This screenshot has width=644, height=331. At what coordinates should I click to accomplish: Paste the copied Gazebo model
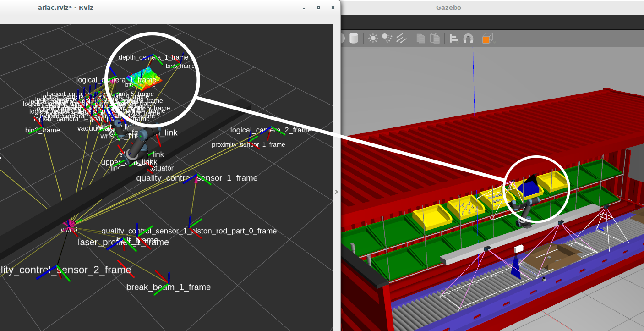(435, 38)
